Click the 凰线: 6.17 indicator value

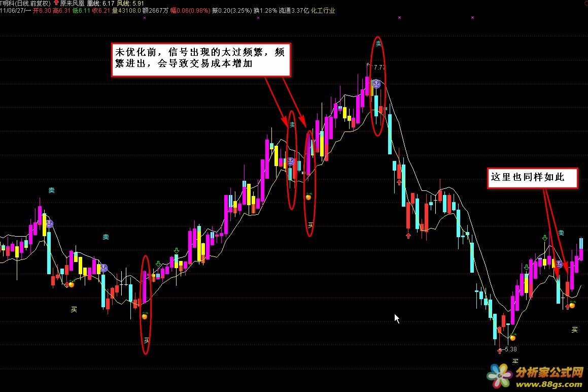[100, 4]
